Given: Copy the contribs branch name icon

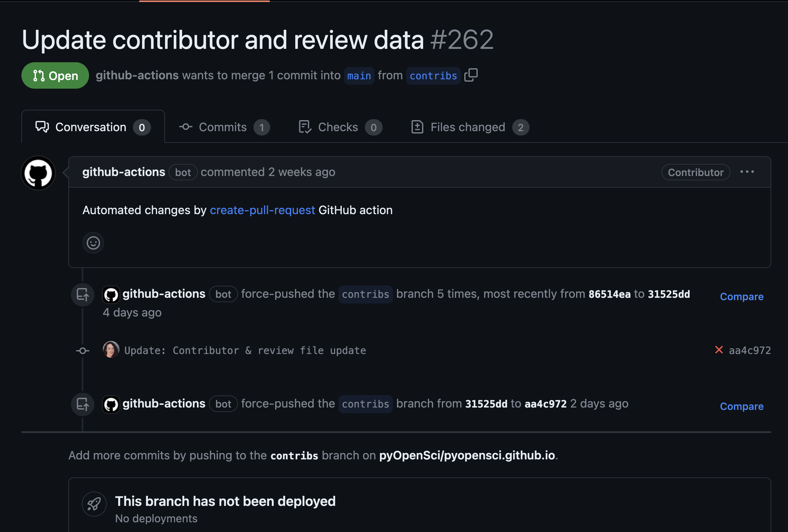Looking at the screenshot, I should point(471,75).
